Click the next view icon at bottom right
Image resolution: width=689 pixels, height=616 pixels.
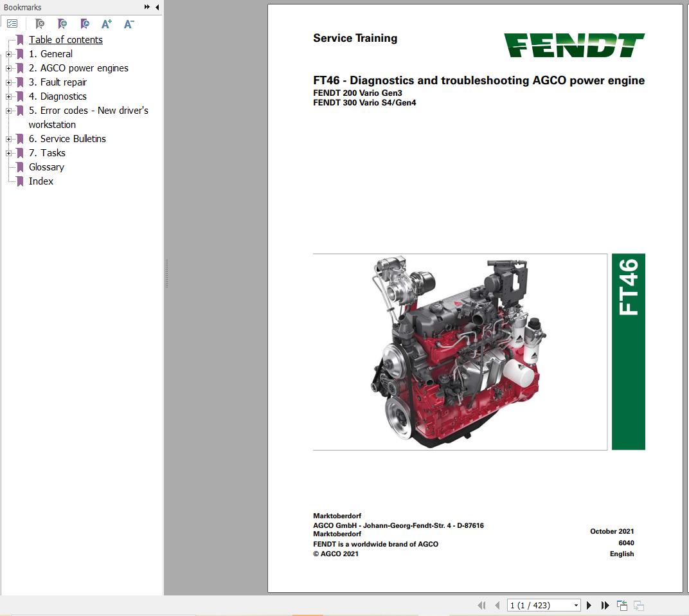click(638, 605)
